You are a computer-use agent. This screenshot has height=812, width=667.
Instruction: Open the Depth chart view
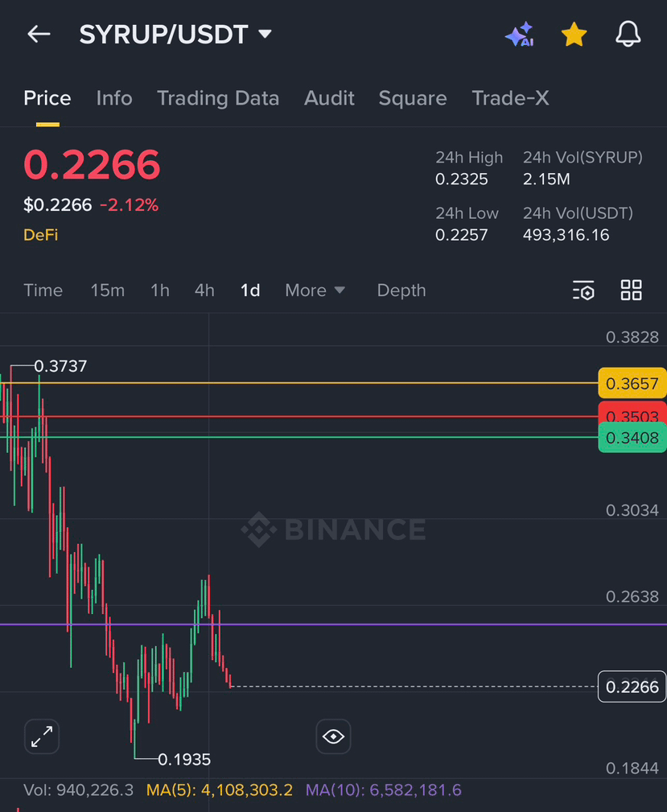[401, 291]
